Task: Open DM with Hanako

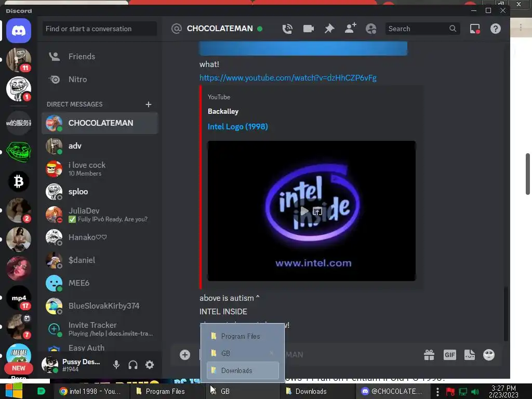Action: coord(100,237)
